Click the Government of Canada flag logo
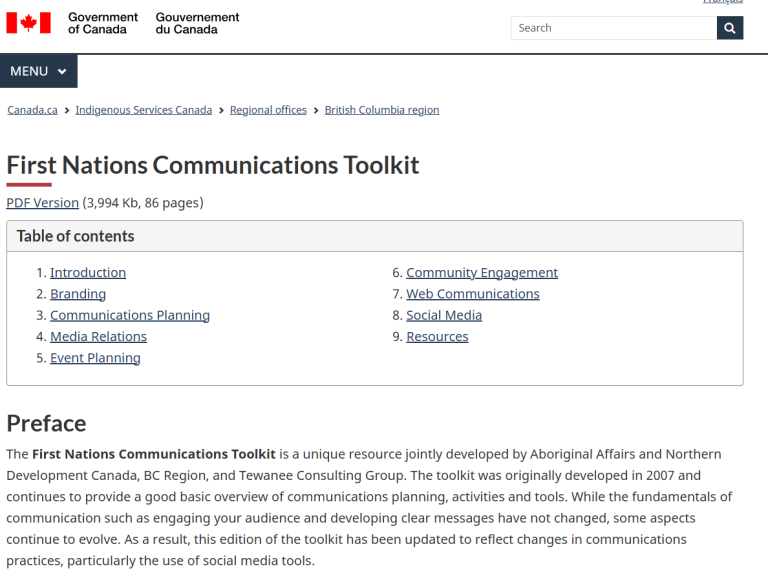The height and width of the screenshot is (582, 768). [28, 23]
